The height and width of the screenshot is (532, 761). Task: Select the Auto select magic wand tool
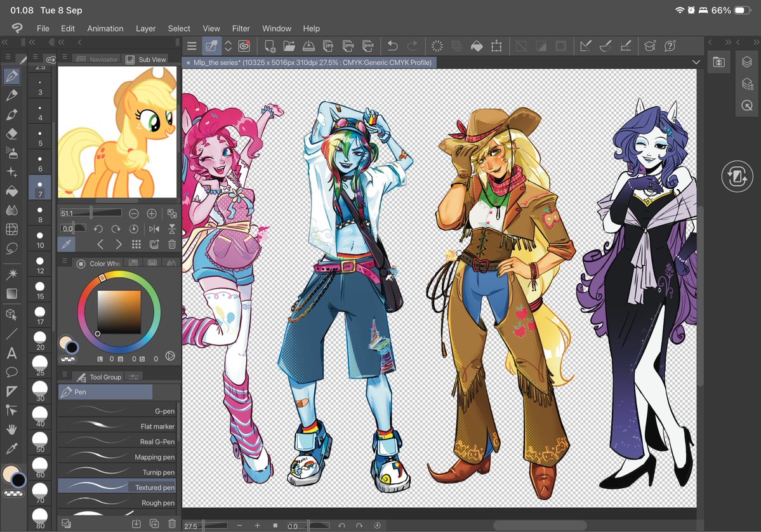click(11, 274)
